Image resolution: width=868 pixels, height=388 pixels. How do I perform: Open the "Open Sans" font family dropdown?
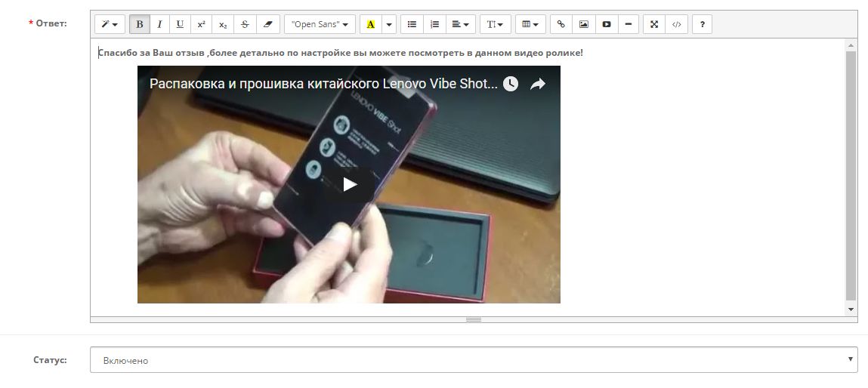pos(320,24)
